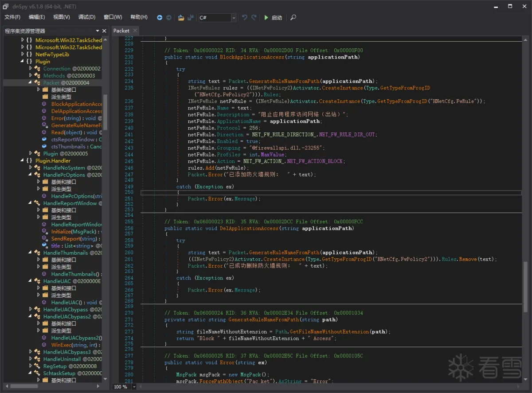Open the 调试(D) debug menu
Viewport: 532px width, 393px height.
[86, 17]
